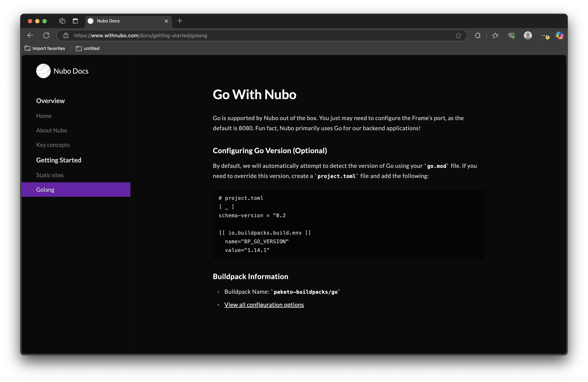
Task: Open the Favorites list icon
Action: pos(495,35)
